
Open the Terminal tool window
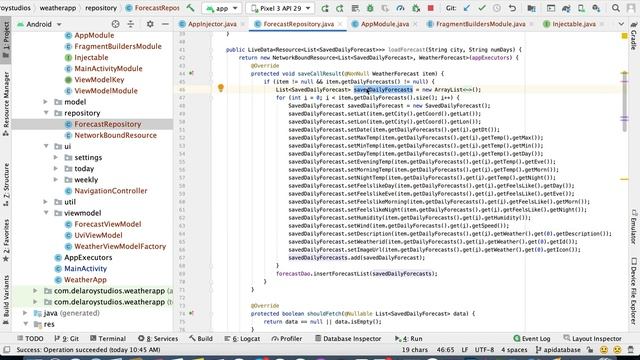(108, 338)
